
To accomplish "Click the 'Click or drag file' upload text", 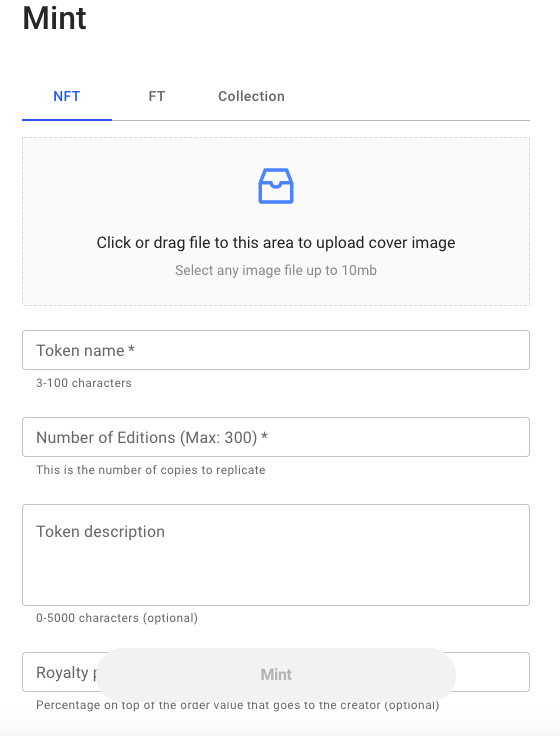I will tap(276, 243).
